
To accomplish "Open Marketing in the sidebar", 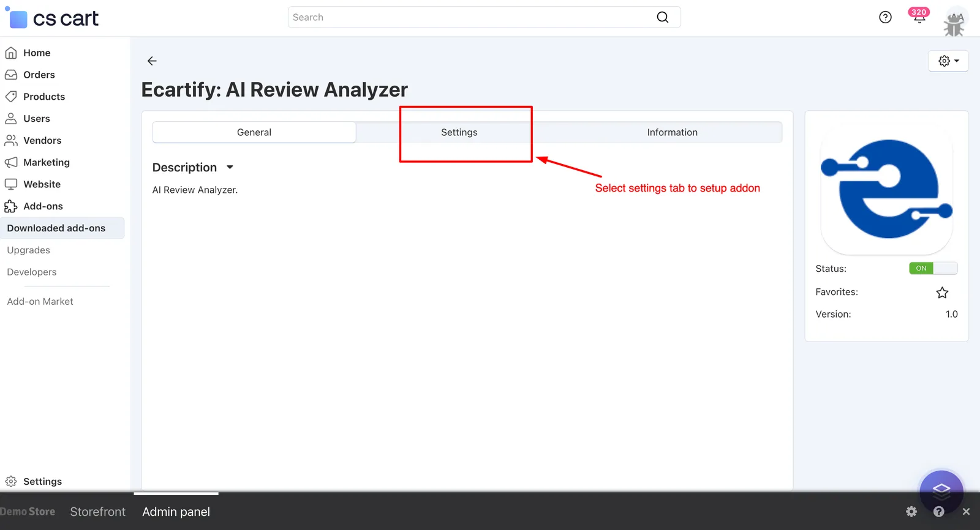I will 47,162.
